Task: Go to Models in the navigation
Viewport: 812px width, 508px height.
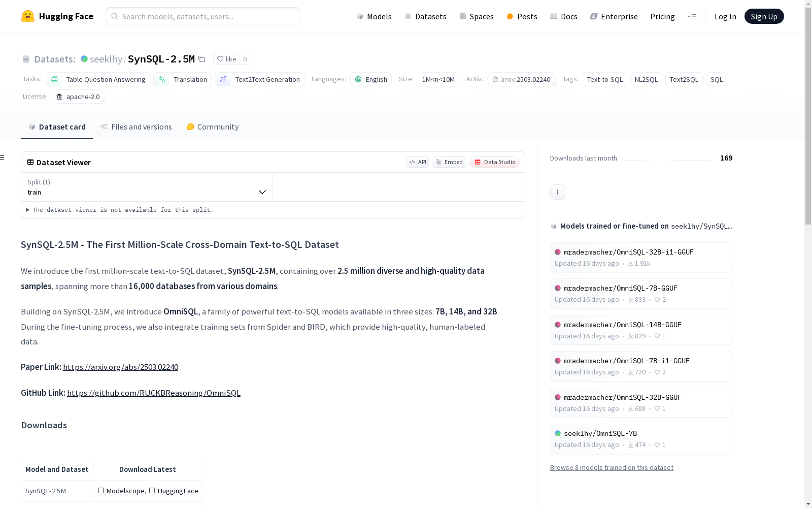Action: tap(374, 16)
